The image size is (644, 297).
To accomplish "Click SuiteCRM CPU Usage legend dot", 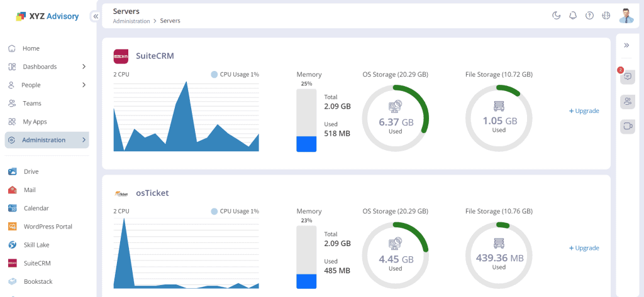I will tap(214, 74).
